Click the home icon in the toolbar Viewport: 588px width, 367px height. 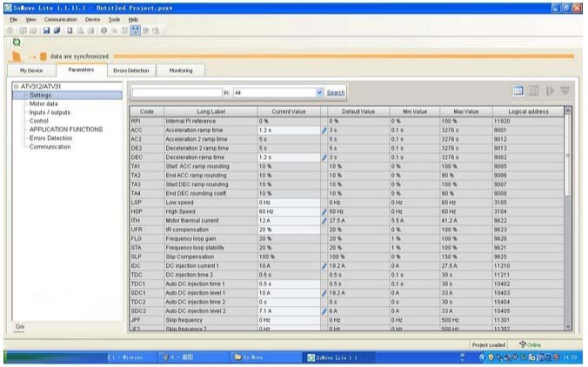[x=10, y=30]
